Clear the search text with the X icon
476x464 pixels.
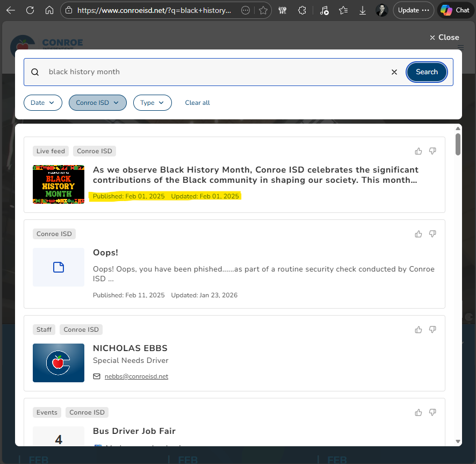(394, 72)
